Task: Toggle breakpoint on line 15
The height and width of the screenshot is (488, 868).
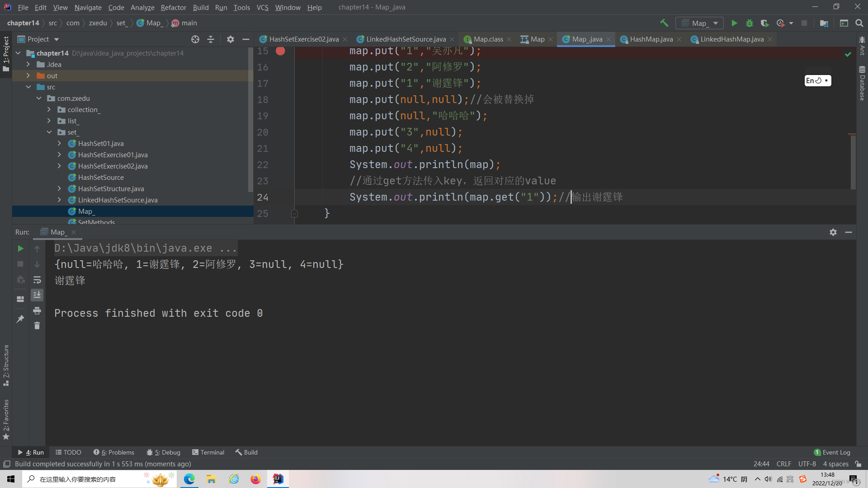Action: pos(280,51)
